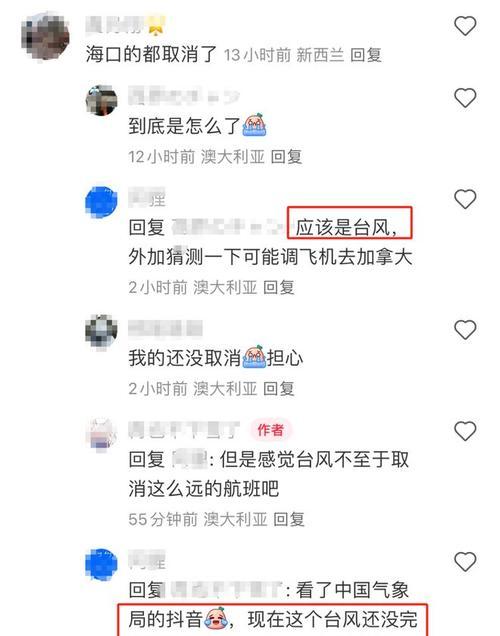Like the 中国气象局的抖音 comment
500x636 pixels.
[x=465, y=562]
